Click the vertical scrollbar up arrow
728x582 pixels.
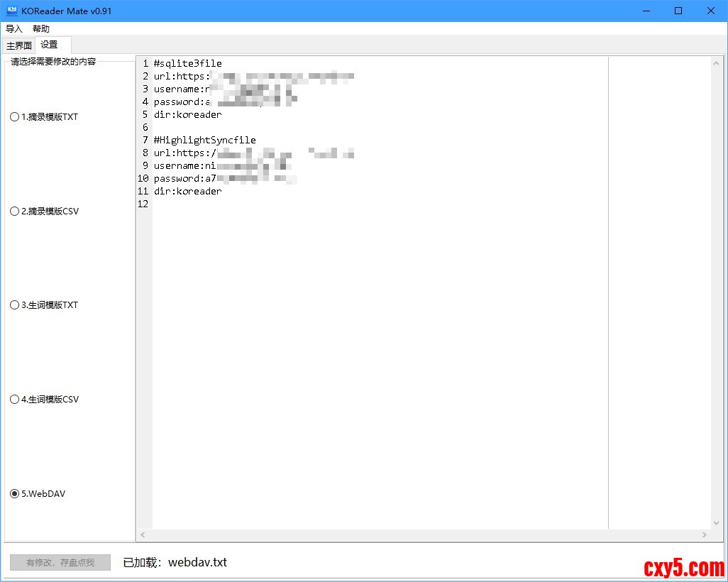tap(716, 63)
